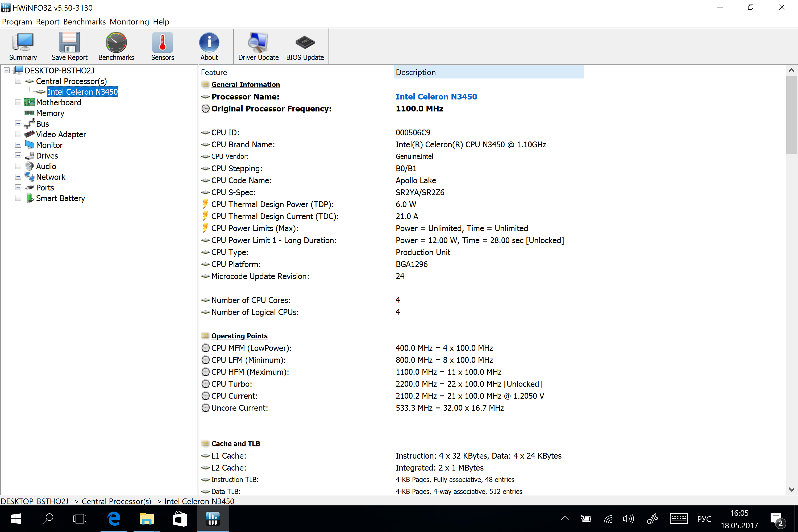
Task: Expand the Network node
Action: (x=18, y=177)
